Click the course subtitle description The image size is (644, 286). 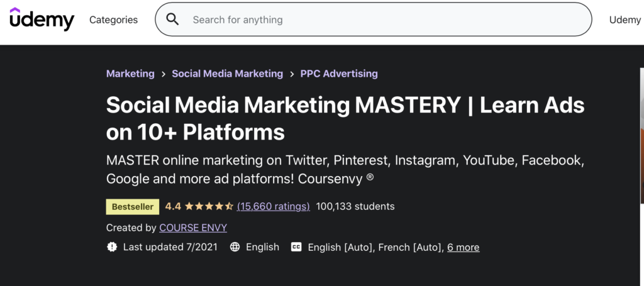point(345,169)
